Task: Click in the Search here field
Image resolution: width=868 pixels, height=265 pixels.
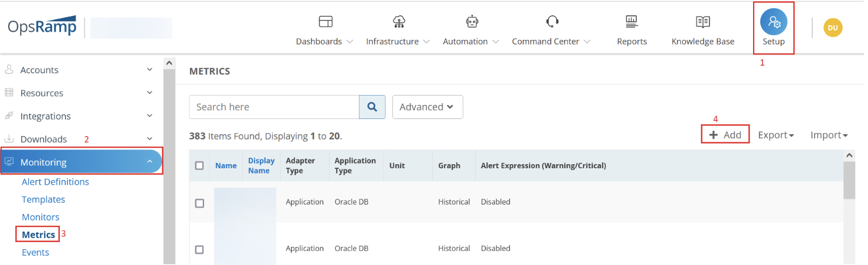Action: click(x=274, y=107)
